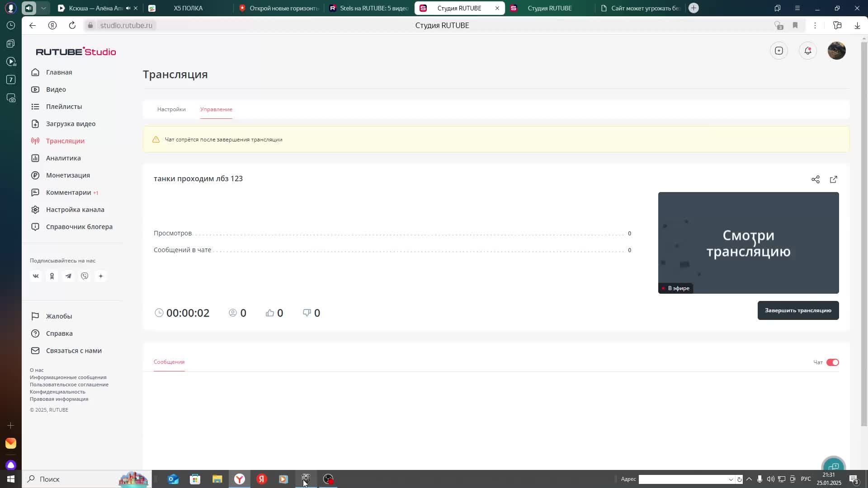This screenshot has height=488, width=868.
Task: Click the Смотри трансляцию preview thumbnail
Action: (748, 243)
